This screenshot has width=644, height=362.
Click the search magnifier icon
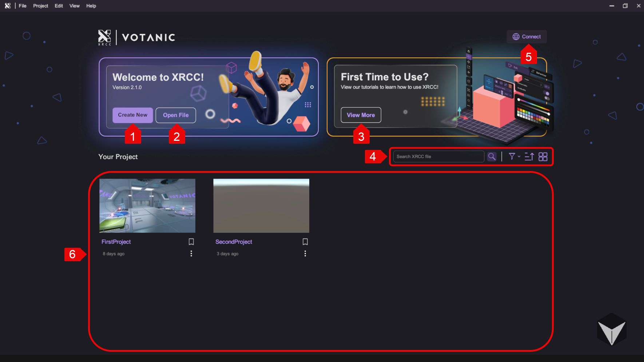pyautogui.click(x=492, y=156)
